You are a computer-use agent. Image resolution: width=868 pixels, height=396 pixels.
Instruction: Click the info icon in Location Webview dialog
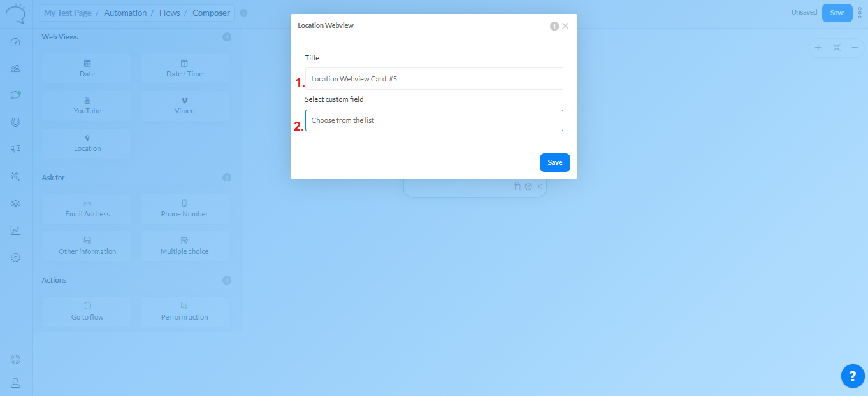pyautogui.click(x=554, y=26)
